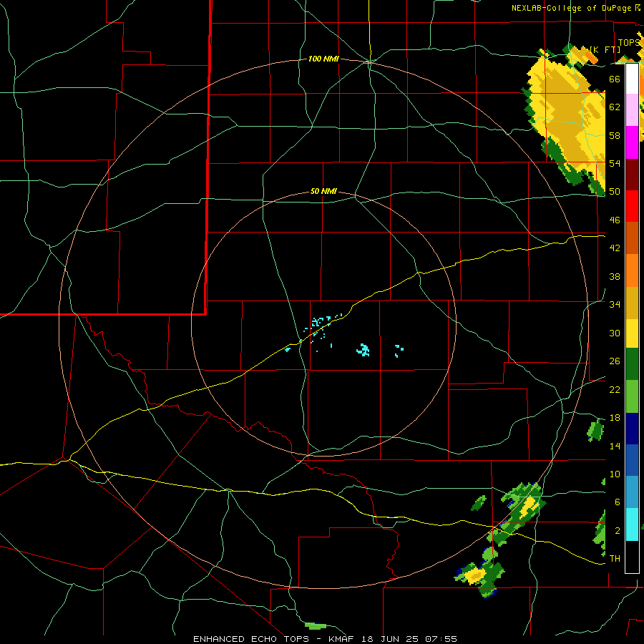Viewport: 644px width, 644px height.
Task: Click the '66' legend value
Action: pyautogui.click(x=615, y=79)
